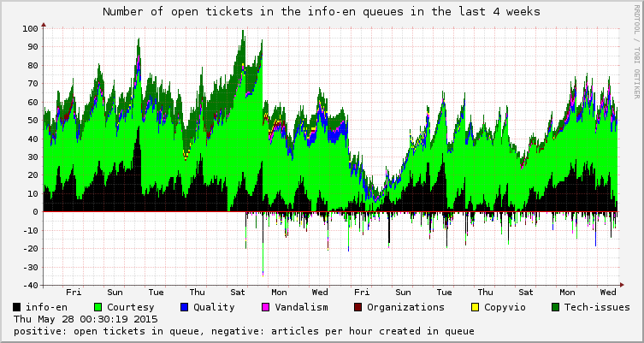
Task: Click the x-axis label 'Tue' after the first Sun
Action: pos(156,292)
